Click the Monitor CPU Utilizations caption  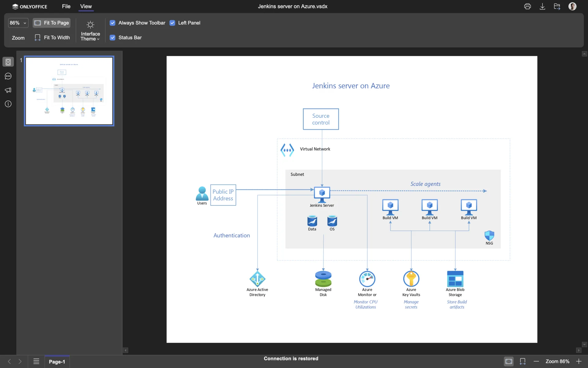pos(365,305)
